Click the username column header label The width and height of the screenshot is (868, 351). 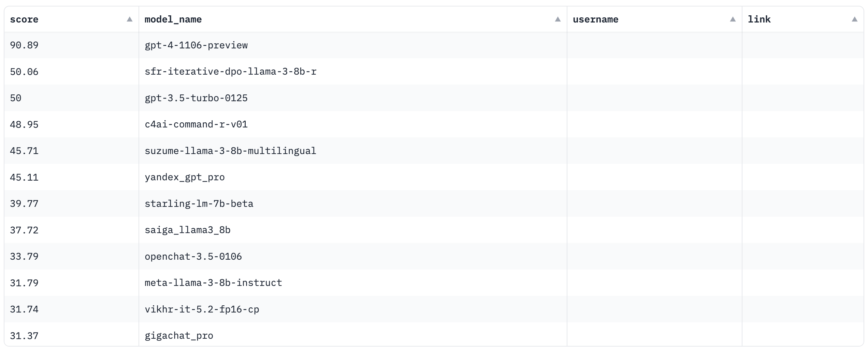[x=595, y=19]
